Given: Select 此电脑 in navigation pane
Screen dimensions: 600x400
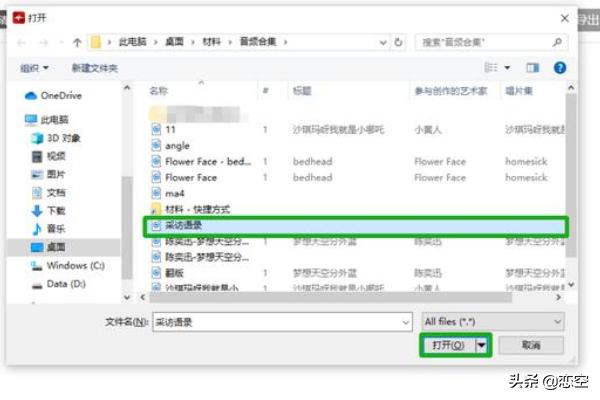Looking at the screenshot, I should tap(47, 120).
